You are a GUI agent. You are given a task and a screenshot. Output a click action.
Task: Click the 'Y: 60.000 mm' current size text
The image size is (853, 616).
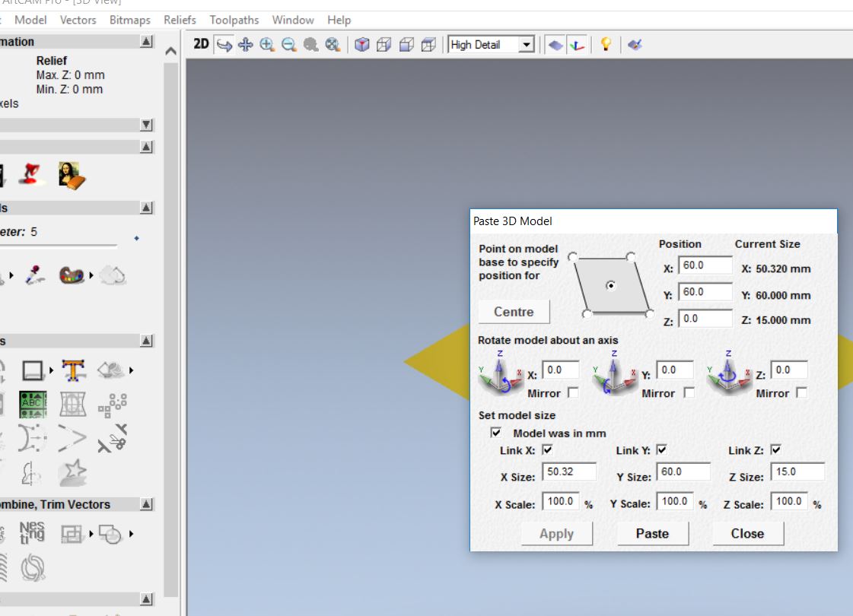click(775, 295)
